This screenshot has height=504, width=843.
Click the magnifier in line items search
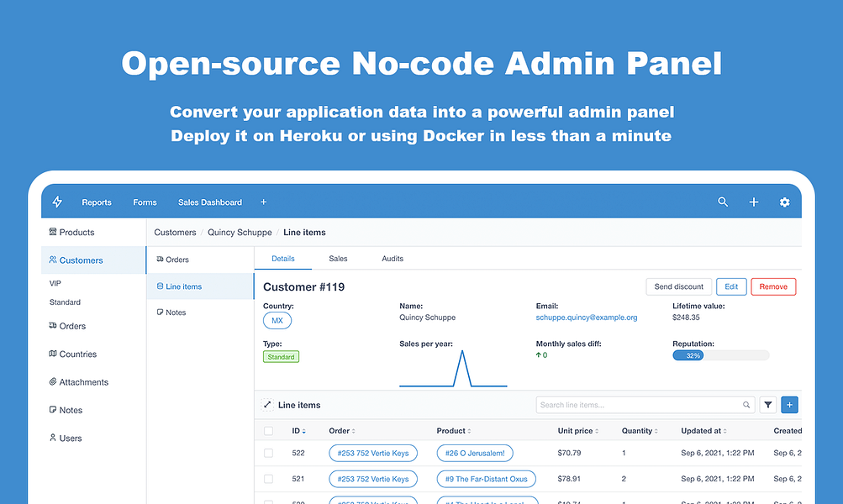click(x=746, y=405)
